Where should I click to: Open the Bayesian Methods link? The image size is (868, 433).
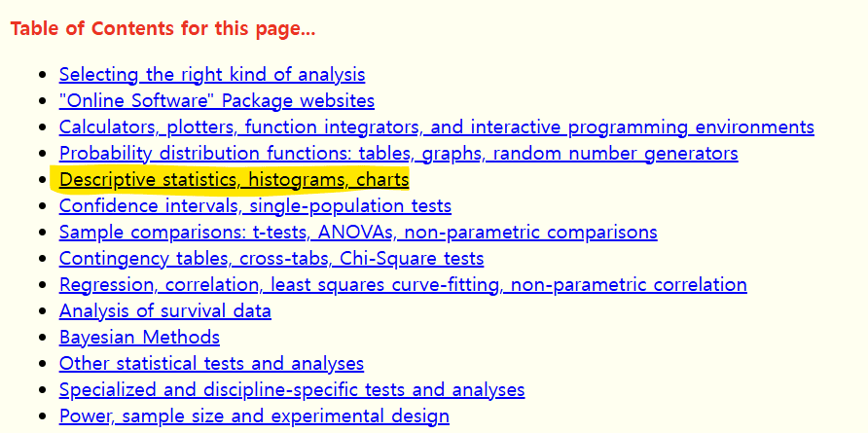coord(139,338)
